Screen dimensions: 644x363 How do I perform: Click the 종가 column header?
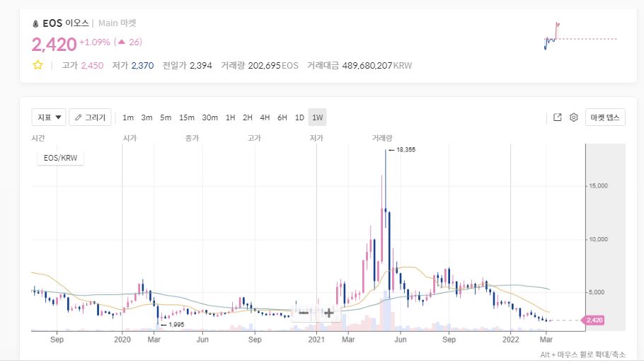click(x=192, y=138)
